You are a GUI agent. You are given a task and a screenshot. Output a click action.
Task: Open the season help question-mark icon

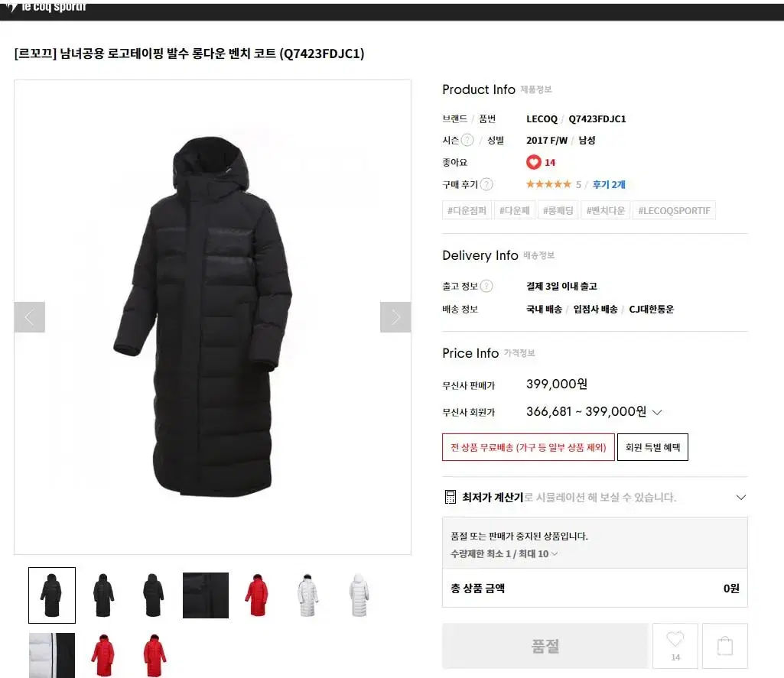467,141
